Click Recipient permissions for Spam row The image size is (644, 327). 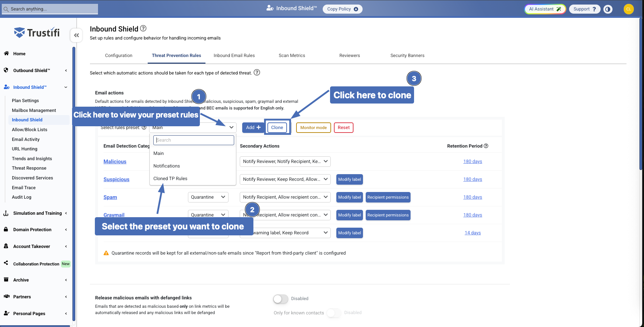388,197
